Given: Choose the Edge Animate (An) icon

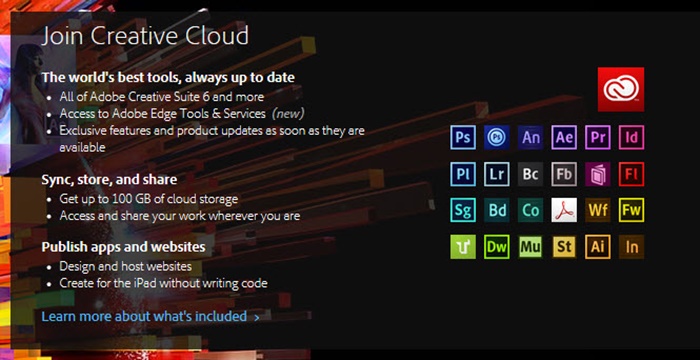Looking at the screenshot, I should pyautogui.click(x=530, y=137).
